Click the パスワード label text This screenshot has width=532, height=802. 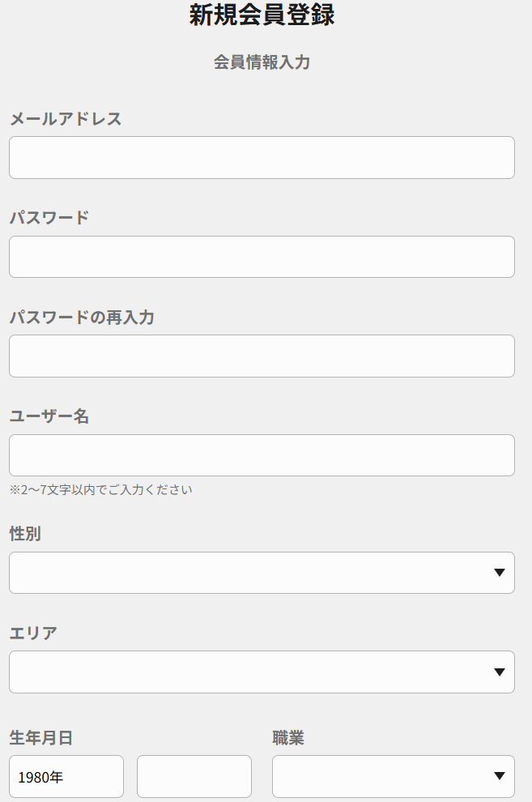tap(49, 218)
